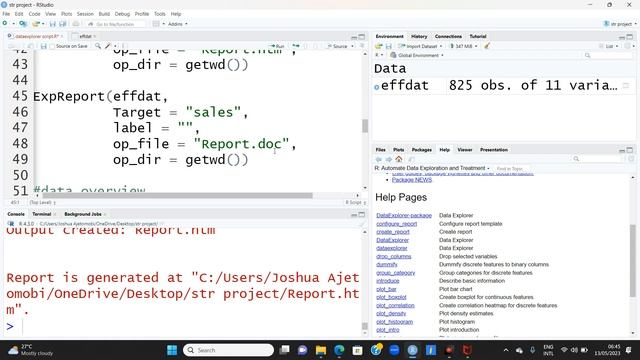Open recent files dropdown arrow

pyautogui.click(x=43, y=24)
